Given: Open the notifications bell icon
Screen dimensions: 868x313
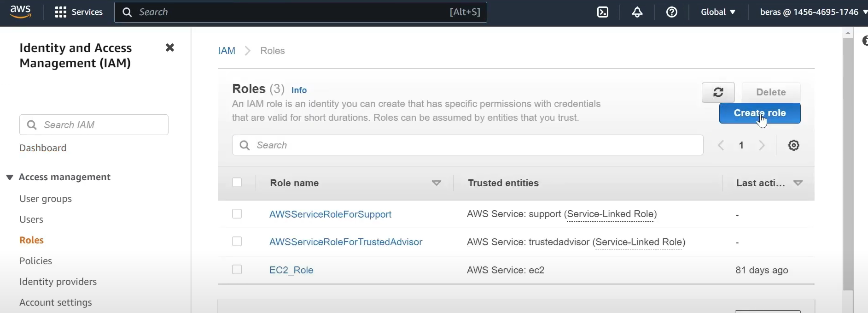Looking at the screenshot, I should [637, 12].
